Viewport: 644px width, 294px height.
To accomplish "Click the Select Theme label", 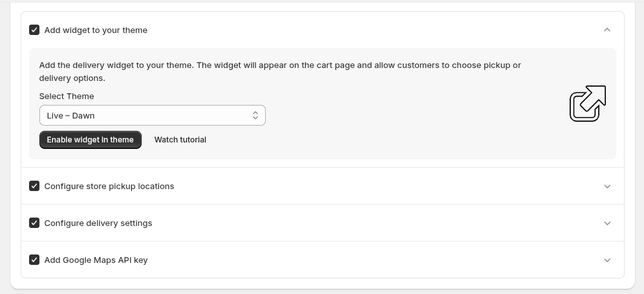I will (x=67, y=96).
